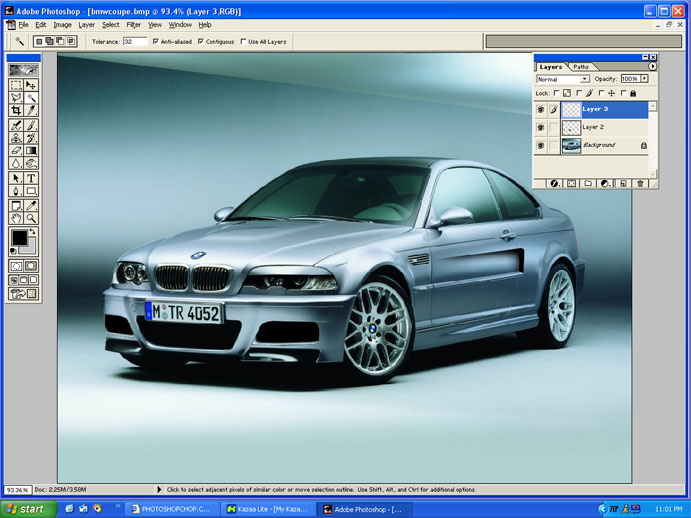Hide Layer 2 with eye icon
691x518 pixels.
point(541,127)
